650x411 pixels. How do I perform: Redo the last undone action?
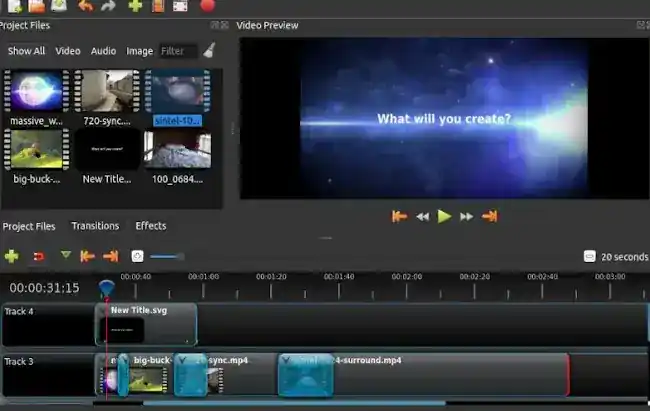(x=109, y=6)
